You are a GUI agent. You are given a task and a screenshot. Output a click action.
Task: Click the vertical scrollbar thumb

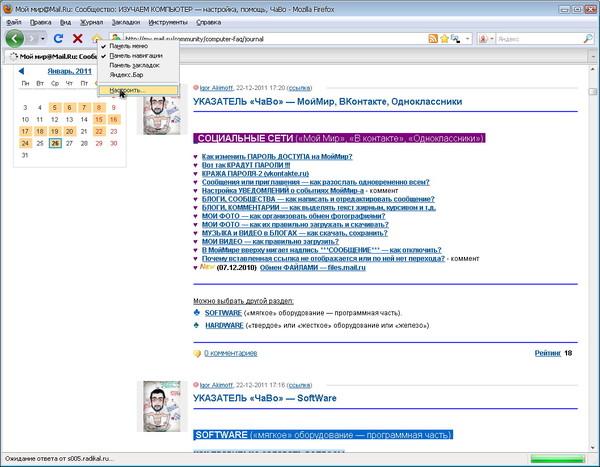[x=593, y=91]
